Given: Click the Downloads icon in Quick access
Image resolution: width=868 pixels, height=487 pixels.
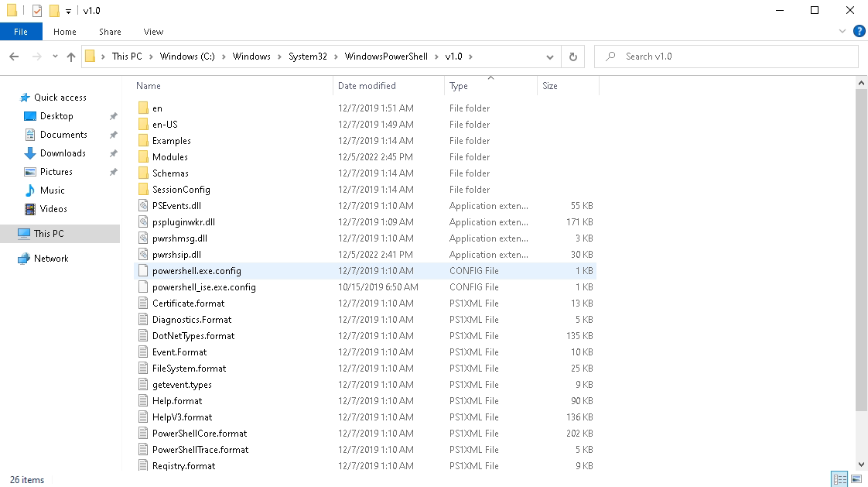Looking at the screenshot, I should pos(30,153).
